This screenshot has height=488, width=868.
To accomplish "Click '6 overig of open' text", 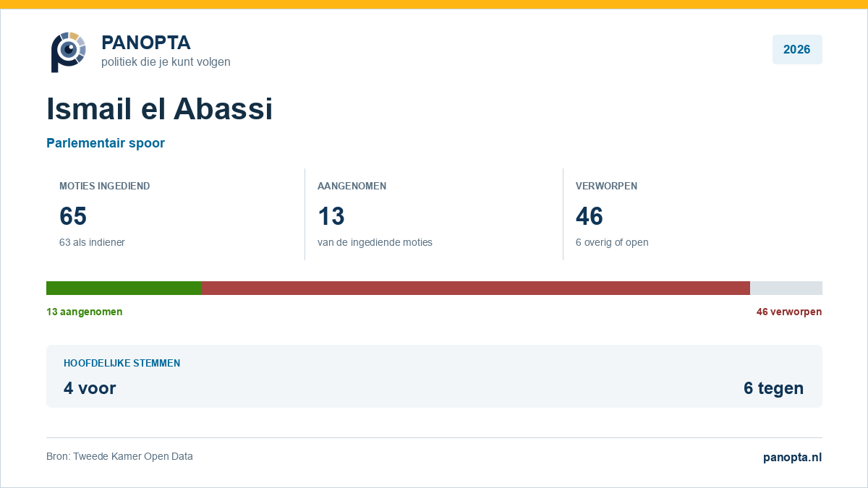I will [x=612, y=242].
